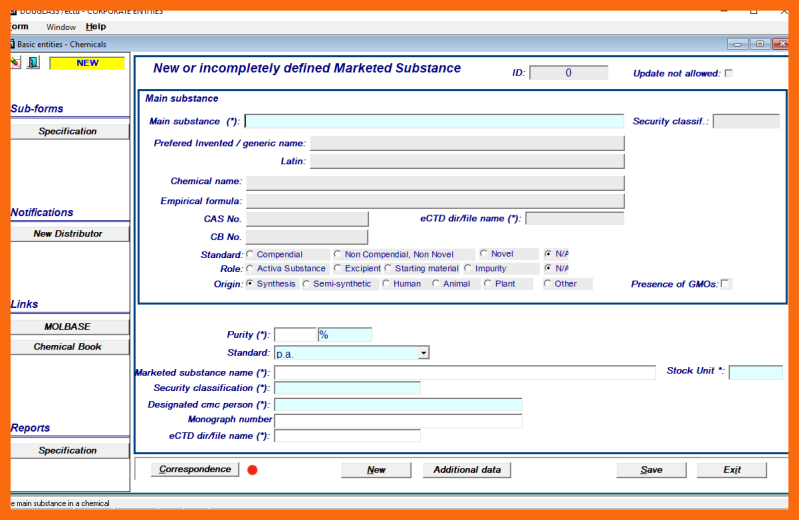This screenshot has height=520, width=799.
Task: Open Specification sub-form button
Action: pyautogui.click(x=70, y=131)
